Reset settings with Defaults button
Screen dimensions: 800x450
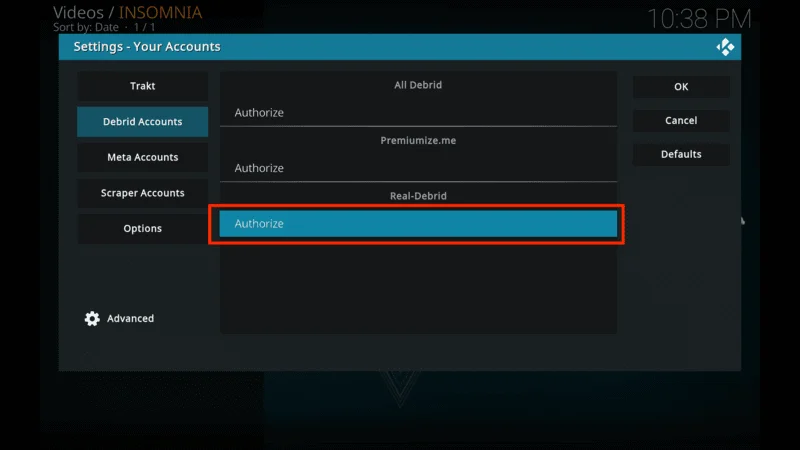pyautogui.click(x=681, y=154)
